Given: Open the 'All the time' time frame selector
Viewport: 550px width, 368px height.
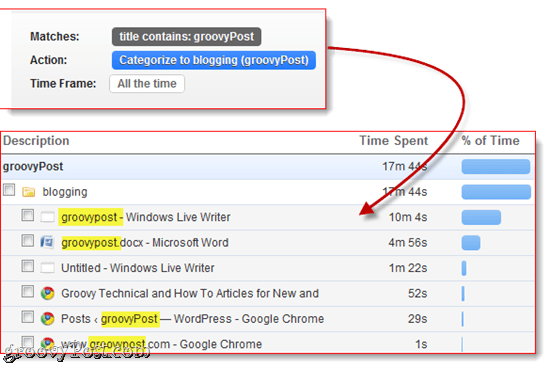Looking at the screenshot, I should 147,83.
